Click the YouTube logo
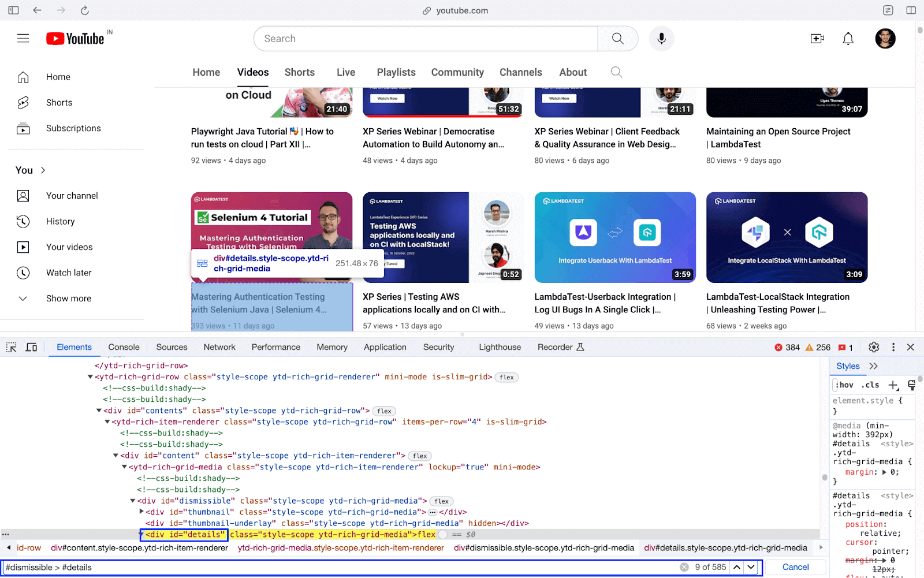Image resolution: width=924 pixels, height=578 pixels. coord(76,39)
